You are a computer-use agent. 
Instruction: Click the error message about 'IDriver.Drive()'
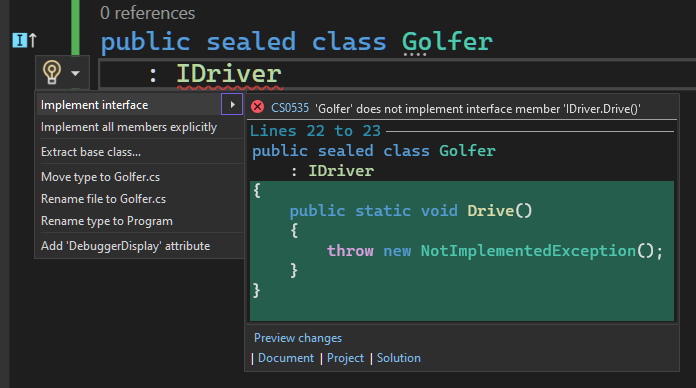coord(478,108)
